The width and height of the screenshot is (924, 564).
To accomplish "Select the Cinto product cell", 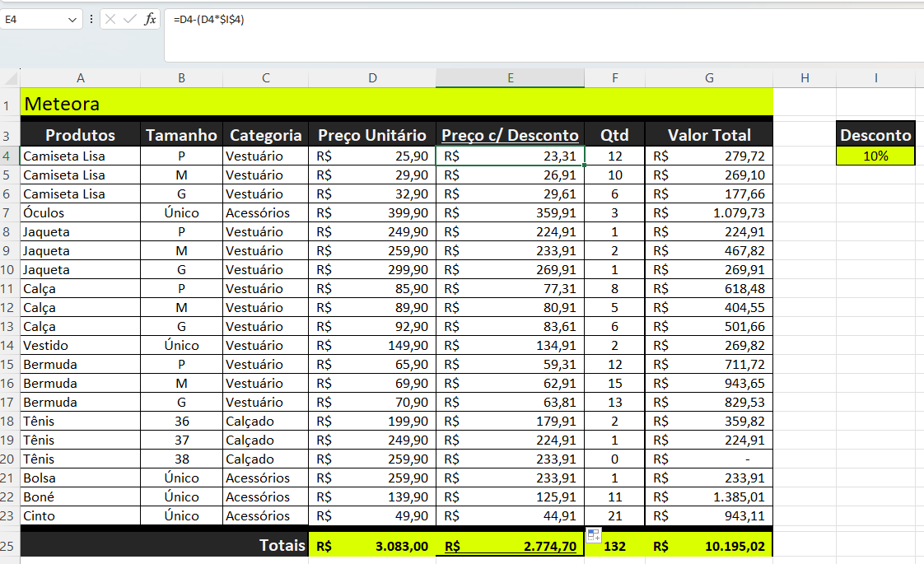I will [x=80, y=515].
